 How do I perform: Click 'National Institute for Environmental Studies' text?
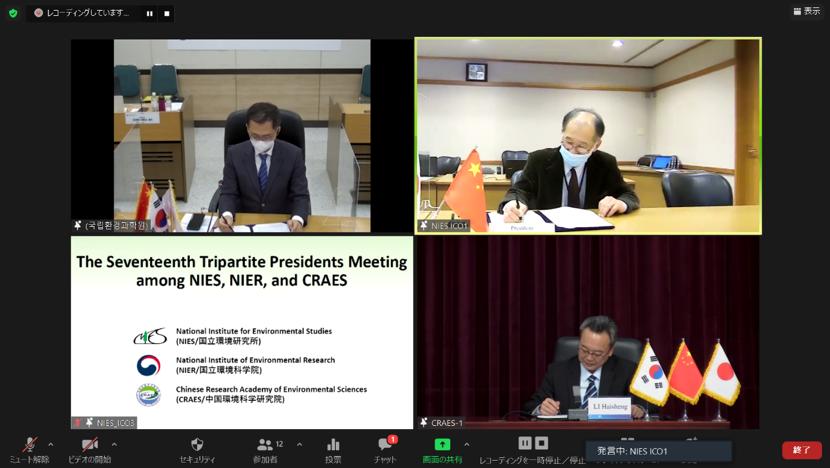(254, 331)
